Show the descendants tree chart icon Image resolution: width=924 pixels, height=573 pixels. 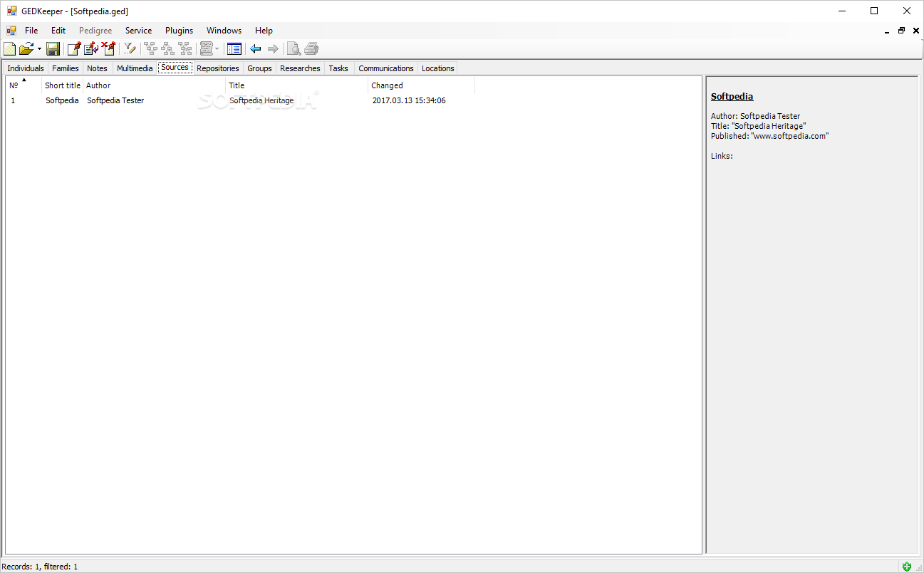click(167, 49)
